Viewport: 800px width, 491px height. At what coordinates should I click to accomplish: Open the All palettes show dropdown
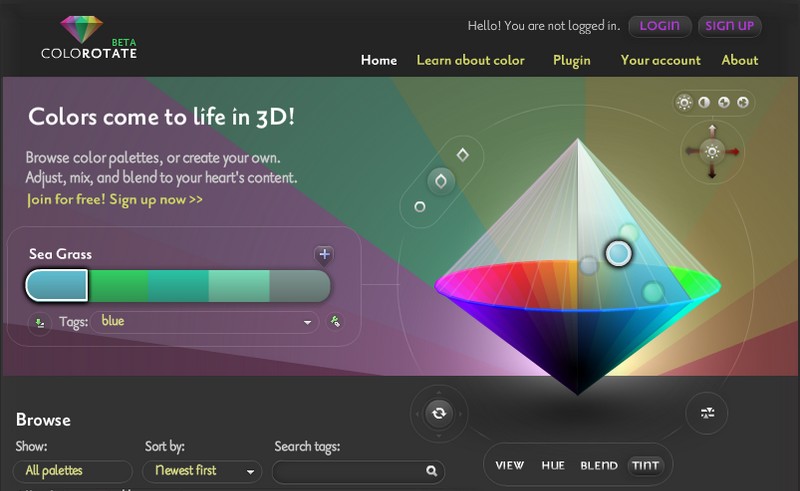coord(72,471)
